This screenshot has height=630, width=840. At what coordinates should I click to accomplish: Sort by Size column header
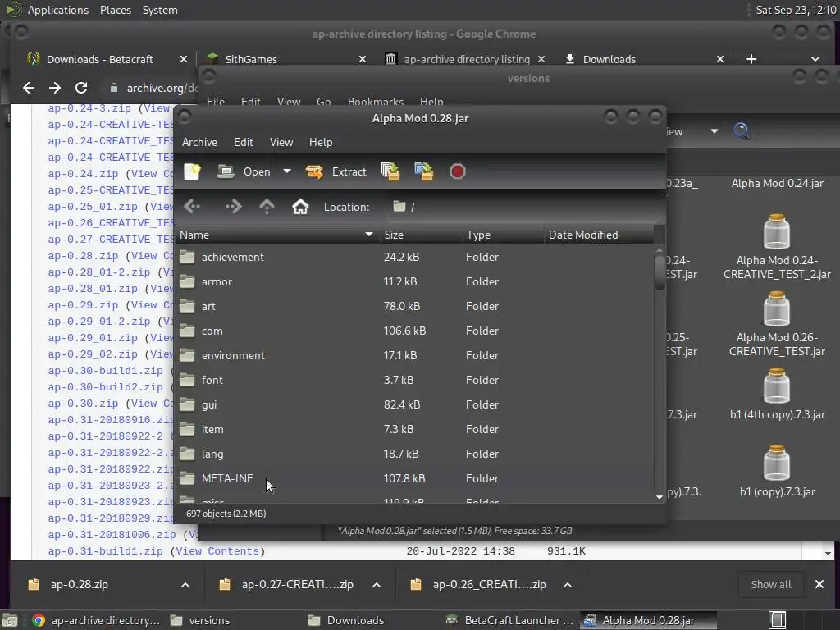point(421,235)
